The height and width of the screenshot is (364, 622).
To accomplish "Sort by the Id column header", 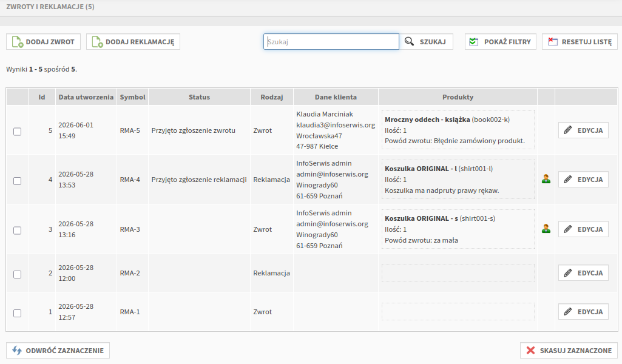I will (42, 97).
